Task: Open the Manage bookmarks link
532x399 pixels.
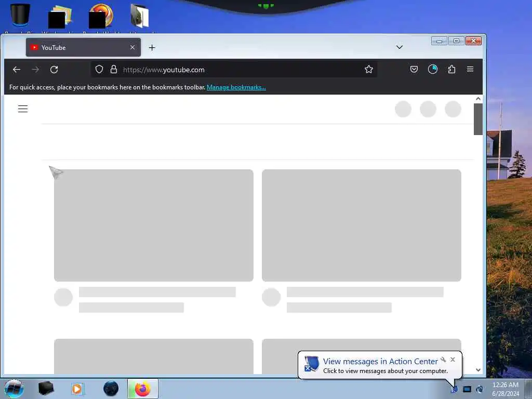Action: click(x=236, y=87)
